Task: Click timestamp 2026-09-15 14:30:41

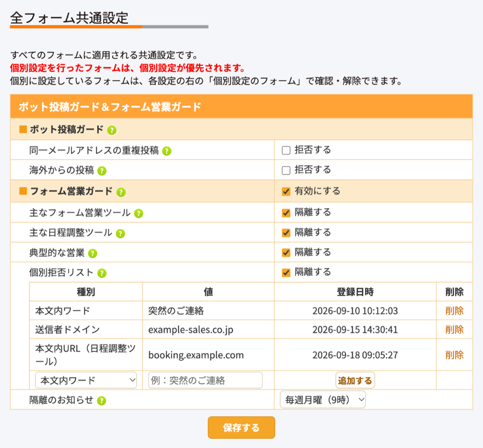Action: point(355,330)
